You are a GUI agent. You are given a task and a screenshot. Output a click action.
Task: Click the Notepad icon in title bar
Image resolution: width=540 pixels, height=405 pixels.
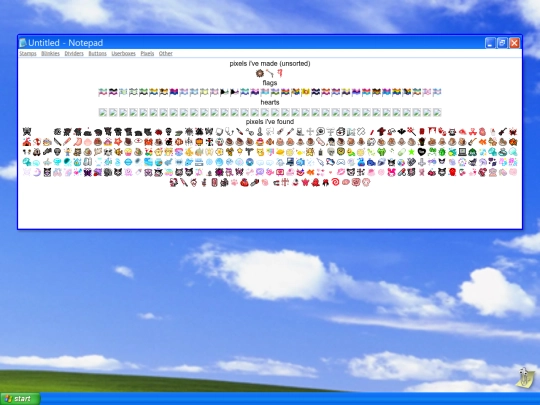click(23, 43)
